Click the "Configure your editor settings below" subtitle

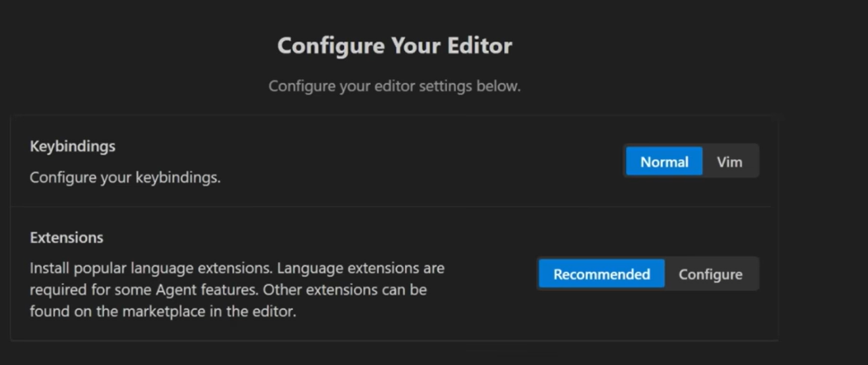[x=394, y=86]
